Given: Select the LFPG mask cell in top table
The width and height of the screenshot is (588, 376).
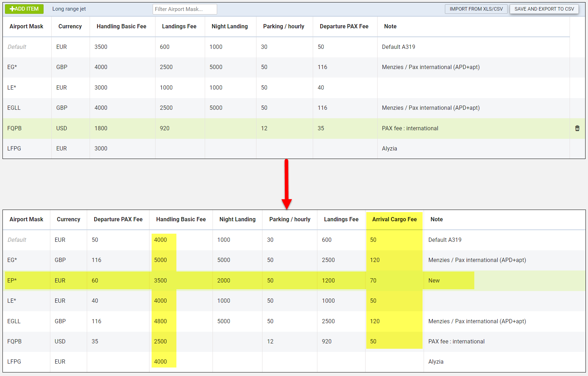Looking at the screenshot, I should (x=14, y=148).
